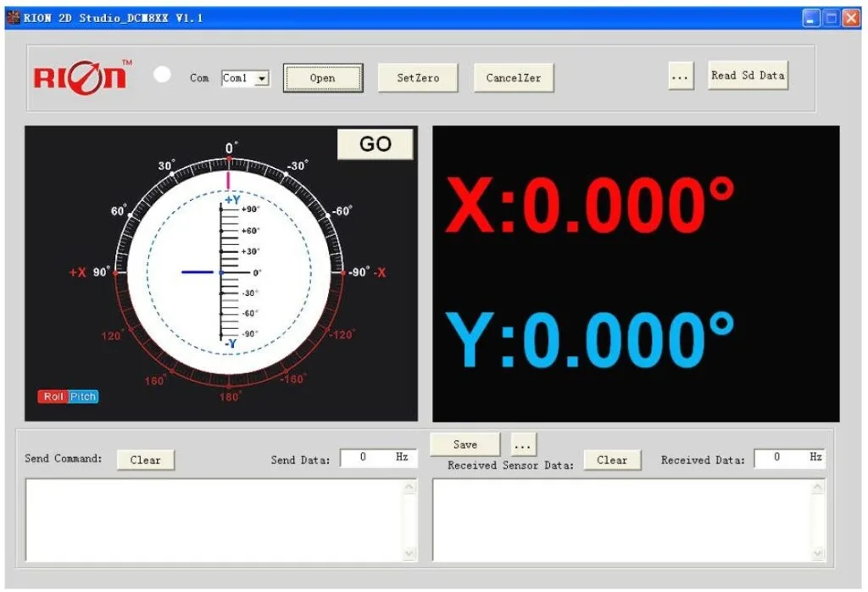Click the app icon in the title bar
868x592 pixels.
click(13, 18)
